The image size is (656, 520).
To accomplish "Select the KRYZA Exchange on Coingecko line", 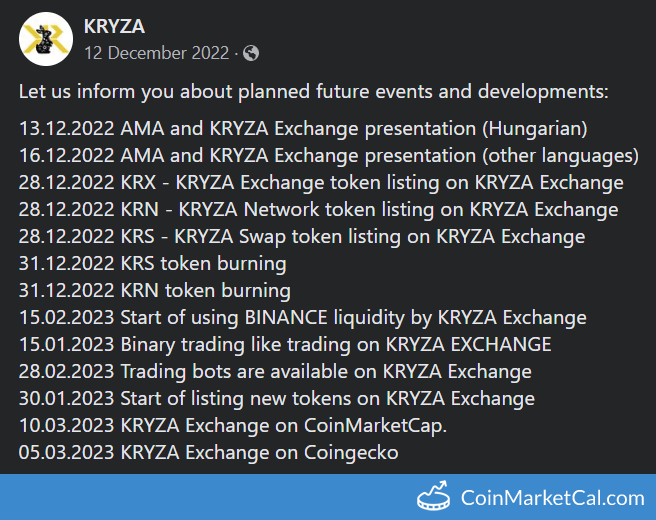I will tap(208, 453).
